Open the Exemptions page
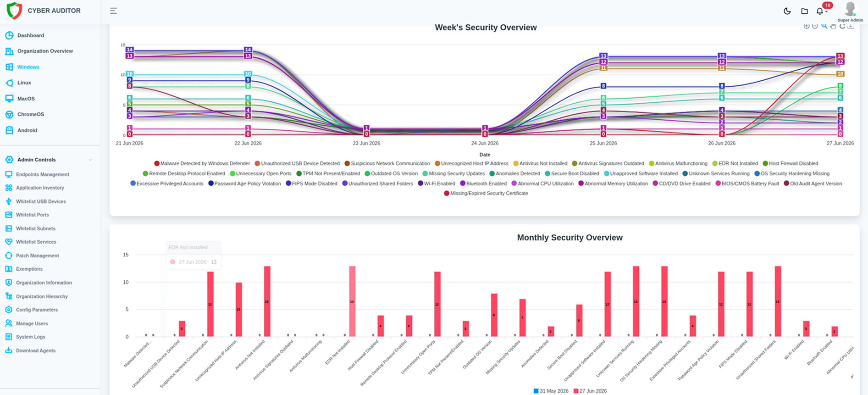868x395 pixels. [29, 269]
